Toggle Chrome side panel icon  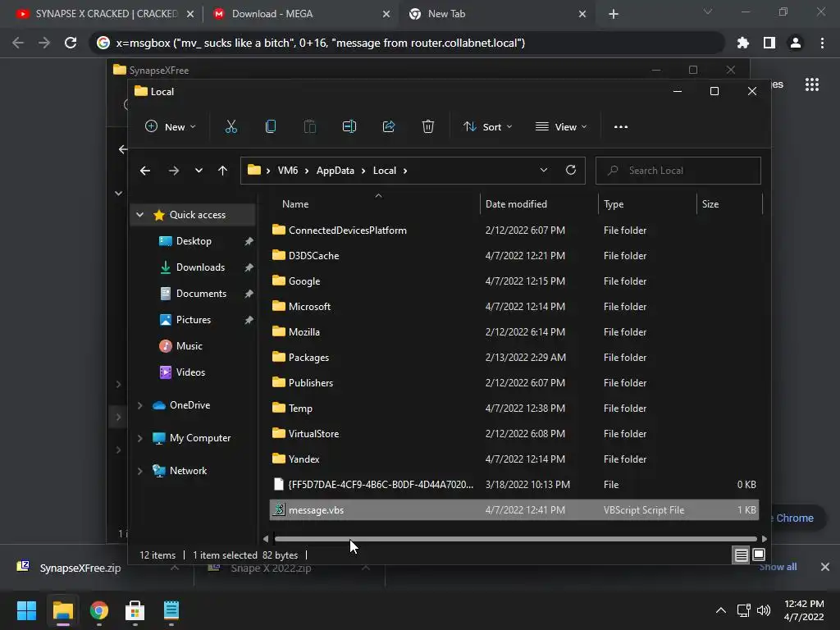click(769, 43)
